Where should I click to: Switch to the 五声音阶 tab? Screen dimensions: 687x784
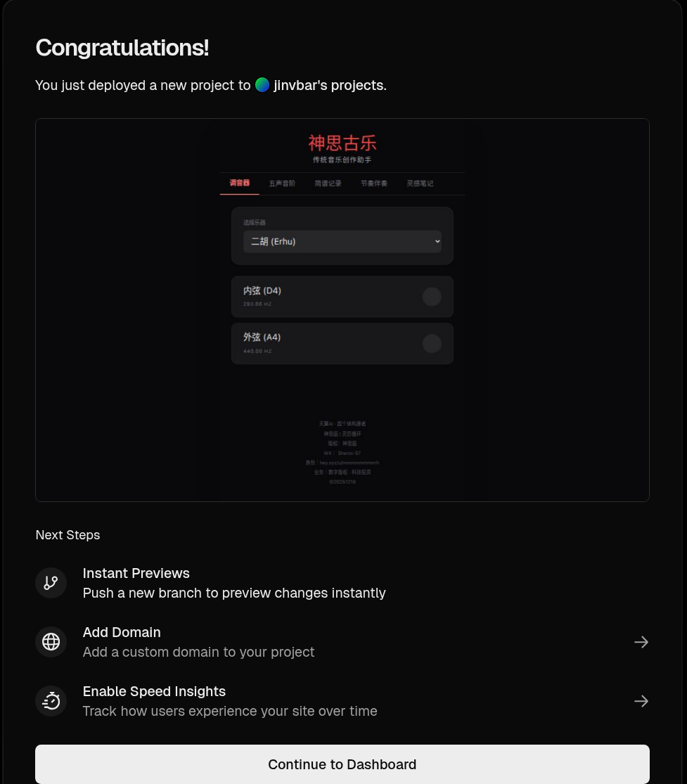coord(282,184)
